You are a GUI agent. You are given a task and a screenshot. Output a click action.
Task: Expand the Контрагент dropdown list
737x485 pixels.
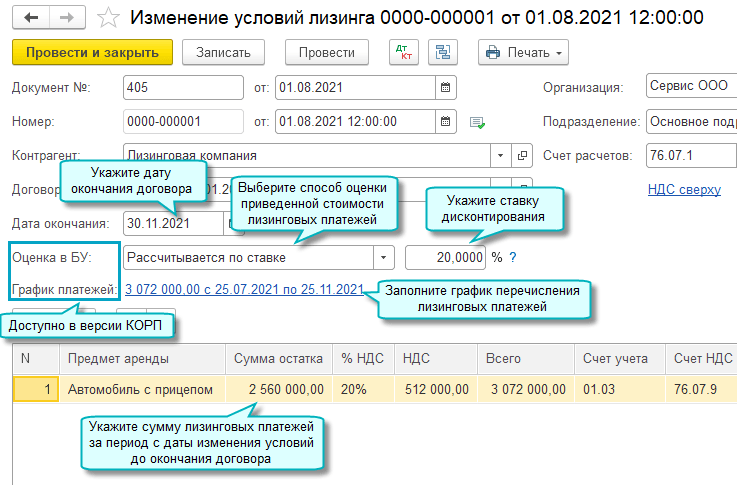pyautogui.click(x=501, y=156)
